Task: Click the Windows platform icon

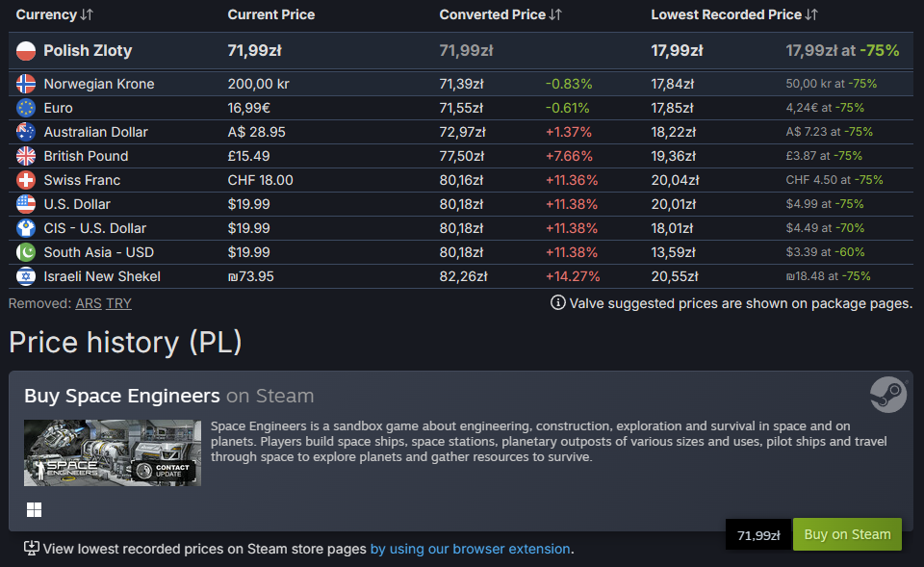Action: click(34, 509)
